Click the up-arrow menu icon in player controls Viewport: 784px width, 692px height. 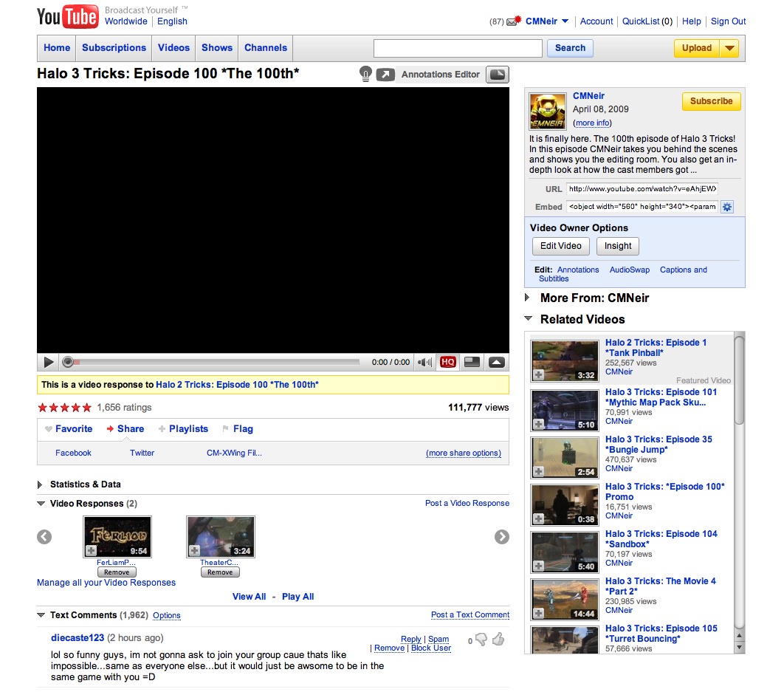(x=497, y=363)
